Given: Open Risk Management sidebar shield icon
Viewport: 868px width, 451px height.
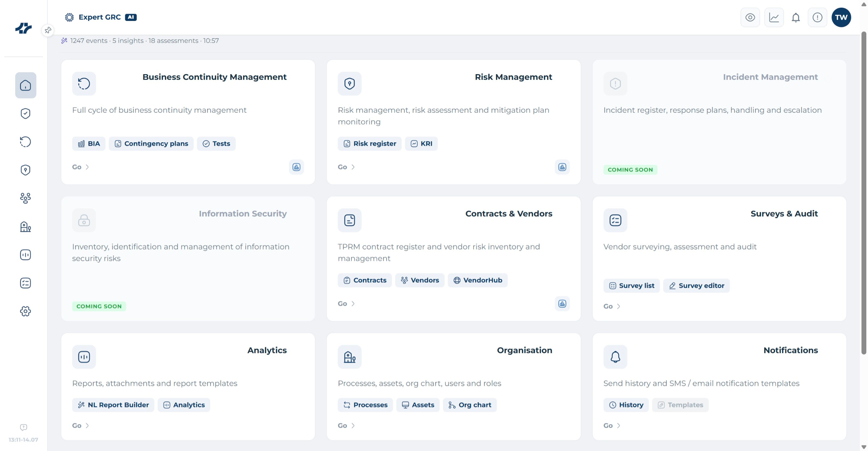Looking at the screenshot, I should [x=26, y=170].
